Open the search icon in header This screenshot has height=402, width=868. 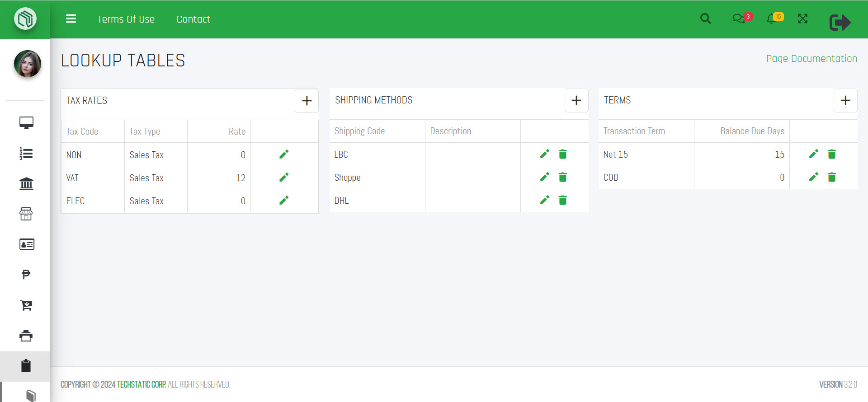(705, 19)
